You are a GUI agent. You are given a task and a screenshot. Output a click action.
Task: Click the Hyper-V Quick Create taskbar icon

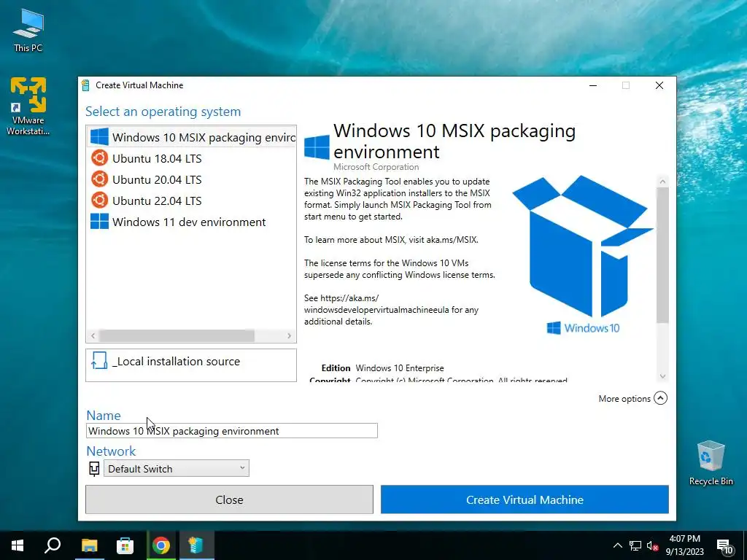(196, 545)
